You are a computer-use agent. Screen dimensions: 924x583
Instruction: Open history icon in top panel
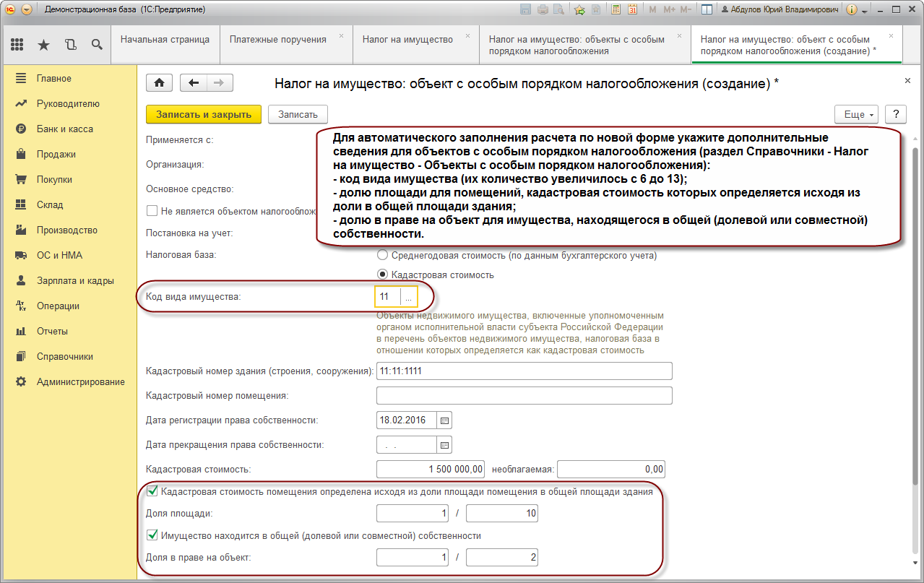[x=70, y=45]
